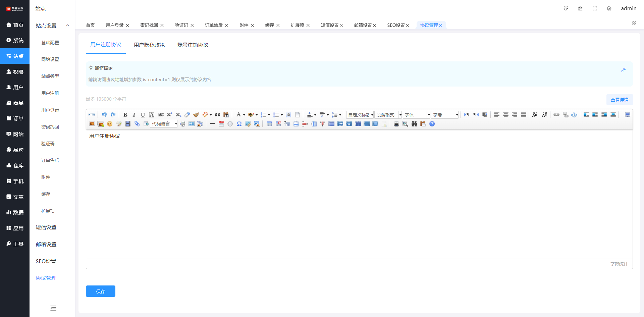Open search and replace binoculars icon

coord(414,124)
